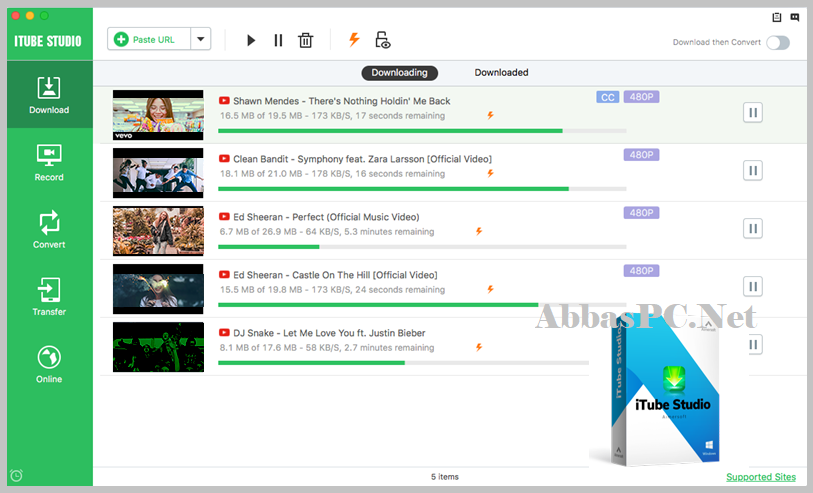Click the Clean Bandit download progress bar
Image resolution: width=813 pixels, height=493 pixels.
(x=422, y=189)
